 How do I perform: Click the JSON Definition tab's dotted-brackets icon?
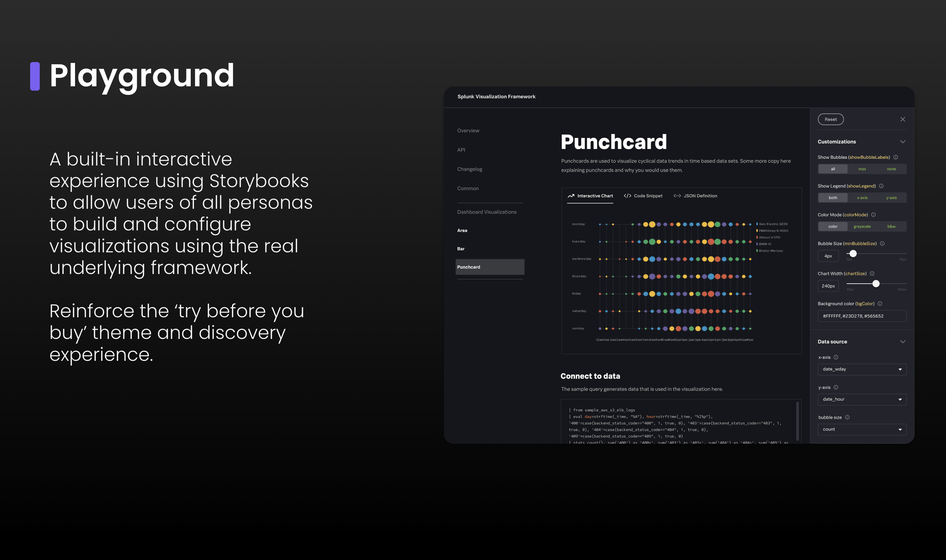pyautogui.click(x=677, y=196)
